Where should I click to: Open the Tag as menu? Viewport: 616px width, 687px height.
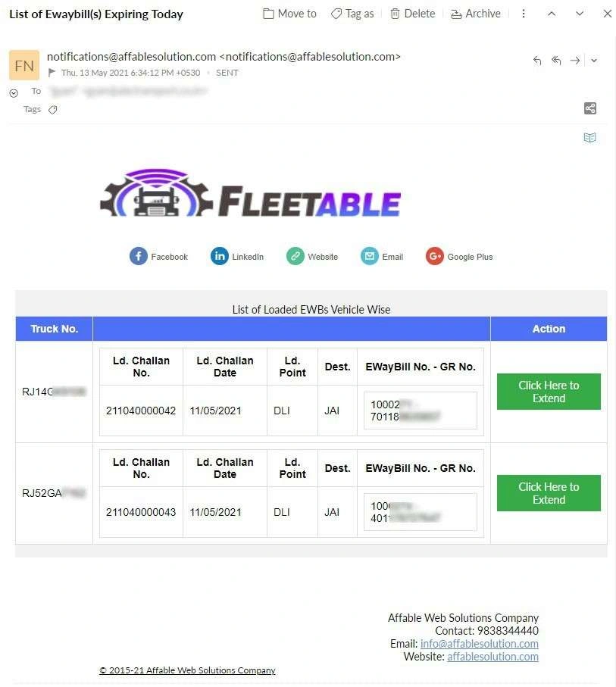(352, 13)
